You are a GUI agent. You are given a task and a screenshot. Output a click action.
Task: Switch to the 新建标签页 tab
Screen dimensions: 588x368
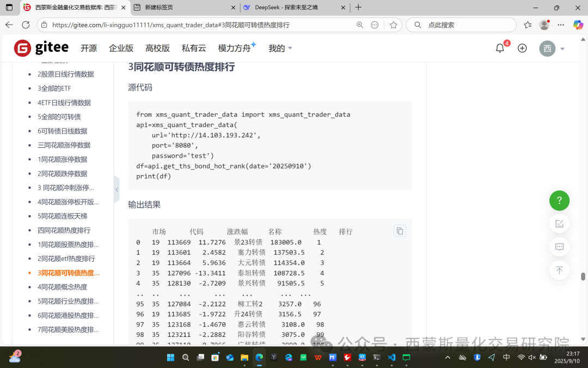pyautogui.click(x=184, y=7)
